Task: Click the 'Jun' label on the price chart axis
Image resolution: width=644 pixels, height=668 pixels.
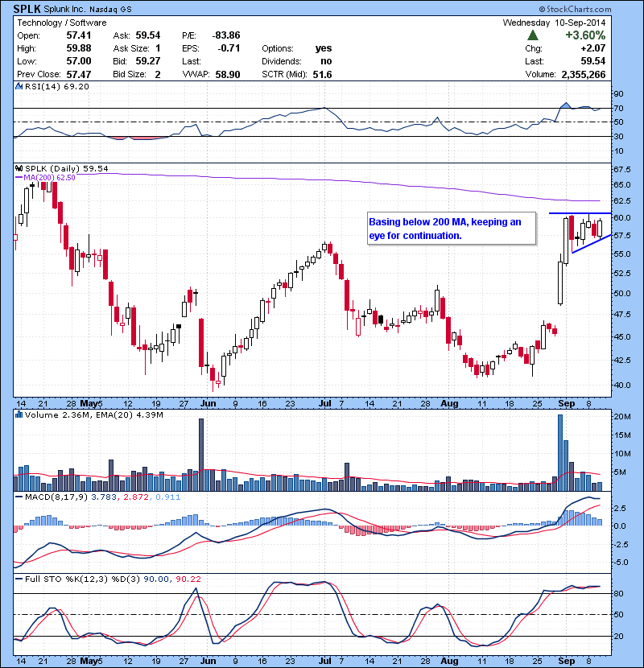Action: click(x=208, y=403)
